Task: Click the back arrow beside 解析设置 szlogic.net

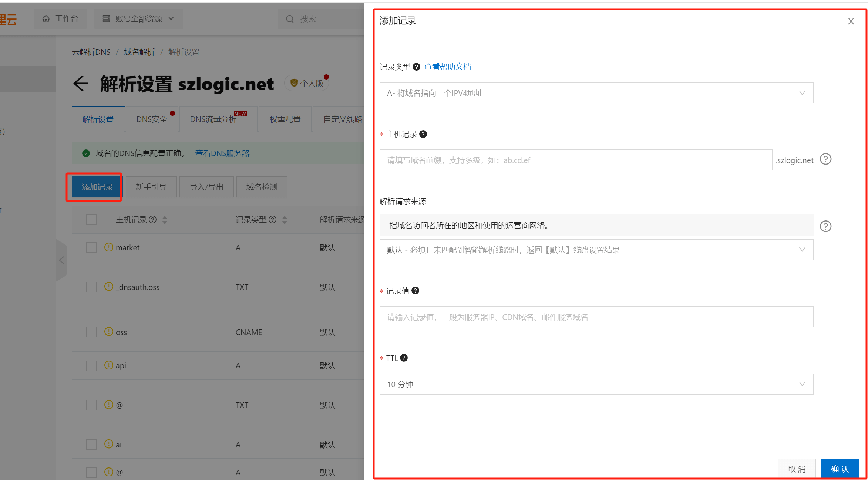Action: 81,84
